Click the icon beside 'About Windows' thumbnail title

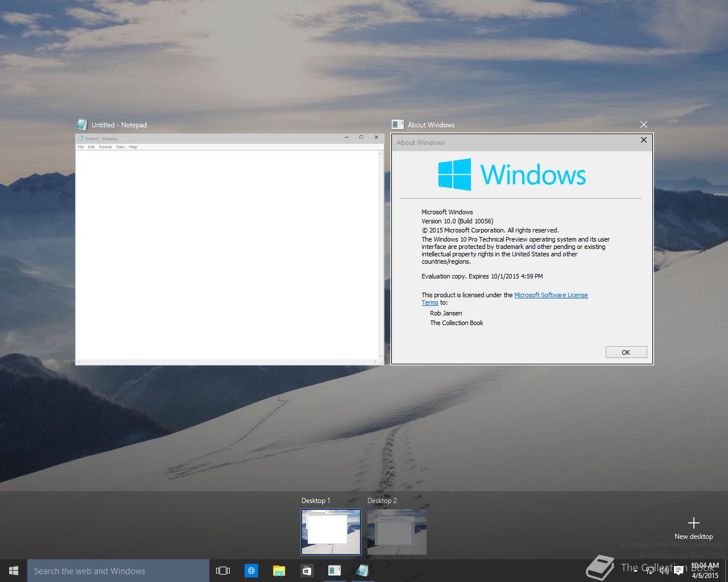[398, 124]
